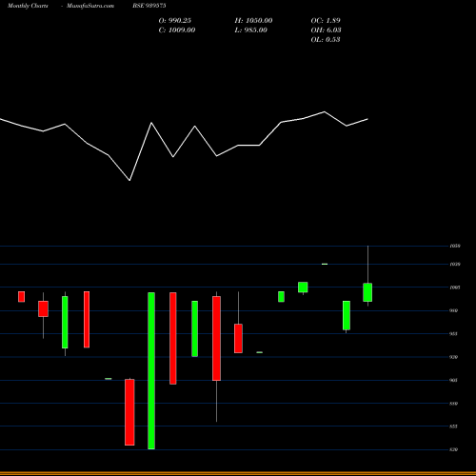476x476 pixels.
Task: Click the open price 'O: 990.25'
Action: (x=175, y=21)
